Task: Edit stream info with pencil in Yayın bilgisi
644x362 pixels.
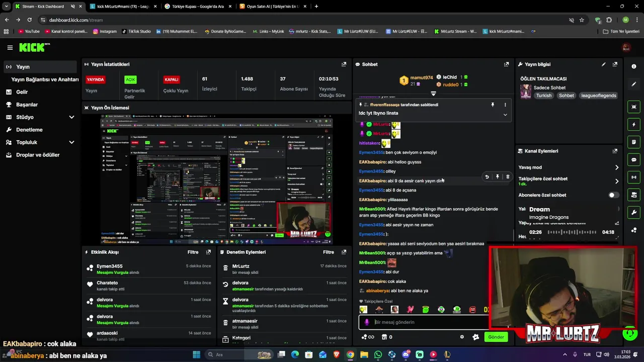Action: pos(603,64)
